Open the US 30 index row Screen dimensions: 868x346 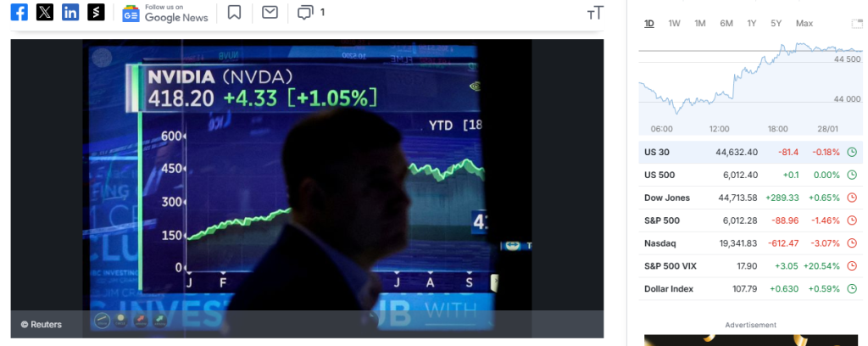coord(751,153)
